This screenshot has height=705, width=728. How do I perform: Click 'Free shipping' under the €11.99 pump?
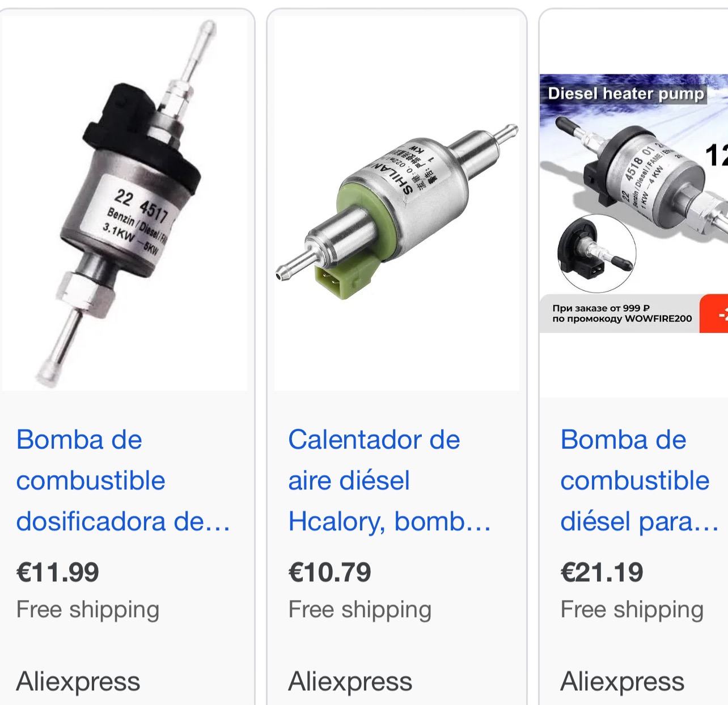tap(88, 610)
